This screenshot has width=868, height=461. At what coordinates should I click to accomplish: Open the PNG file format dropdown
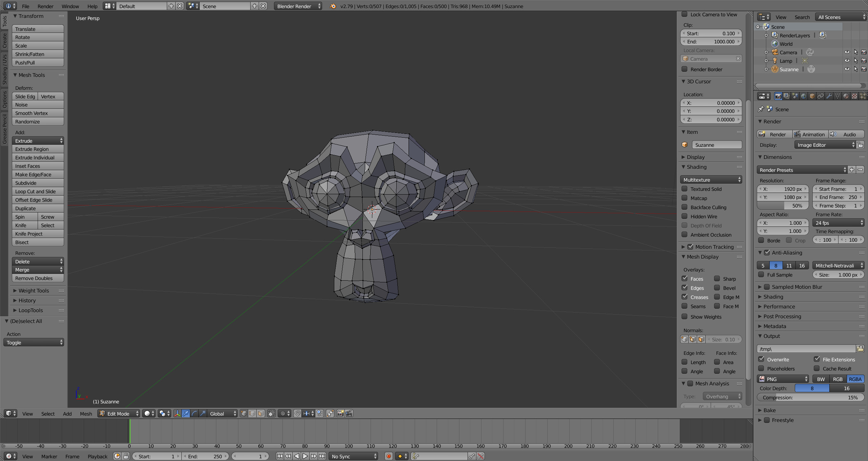pyautogui.click(x=783, y=379)
